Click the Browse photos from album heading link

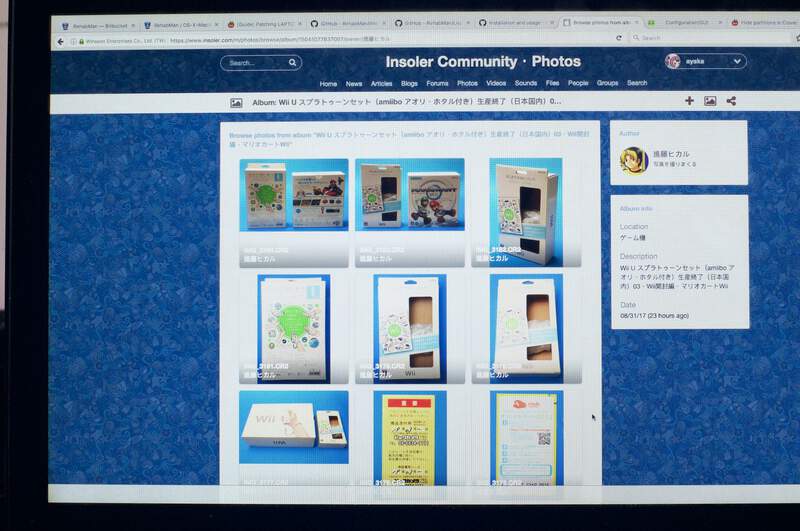409,139
